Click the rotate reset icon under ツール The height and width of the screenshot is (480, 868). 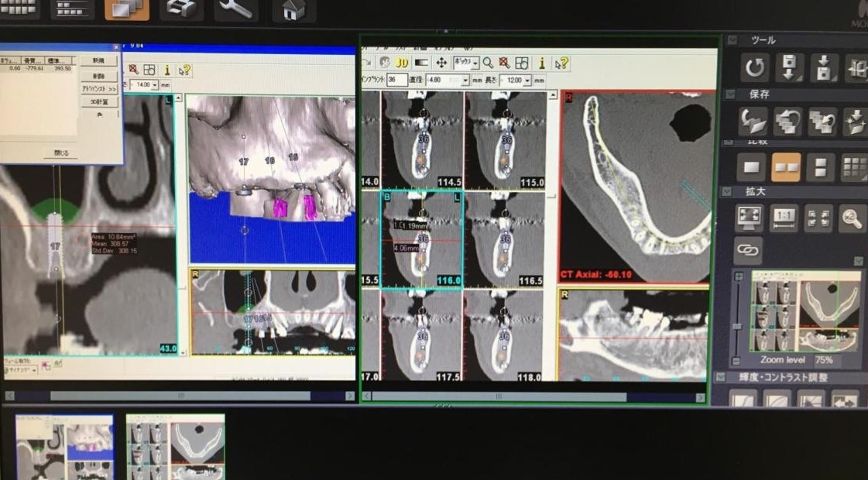753,68
